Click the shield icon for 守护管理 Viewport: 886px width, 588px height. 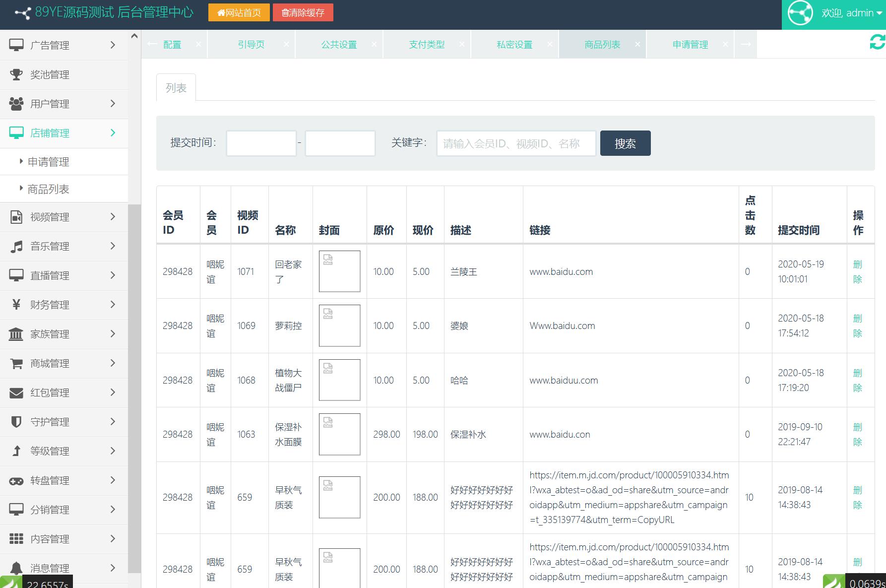point(16,422)
